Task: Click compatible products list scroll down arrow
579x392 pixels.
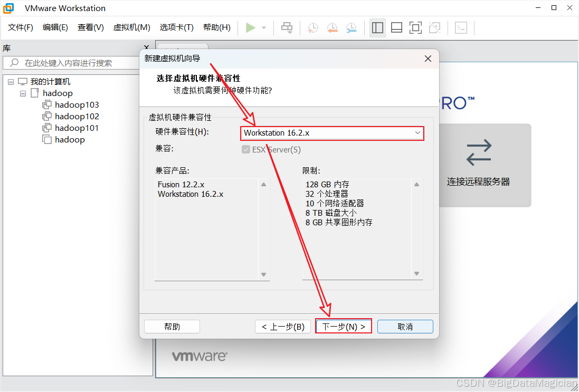Action: (264, 274)
